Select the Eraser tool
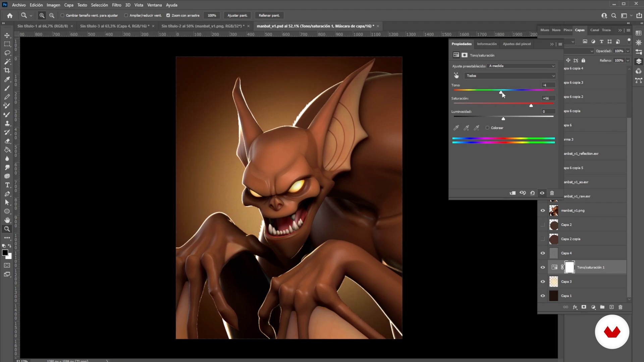Screen dimensions: 644x362 click(x=7, y=141)
